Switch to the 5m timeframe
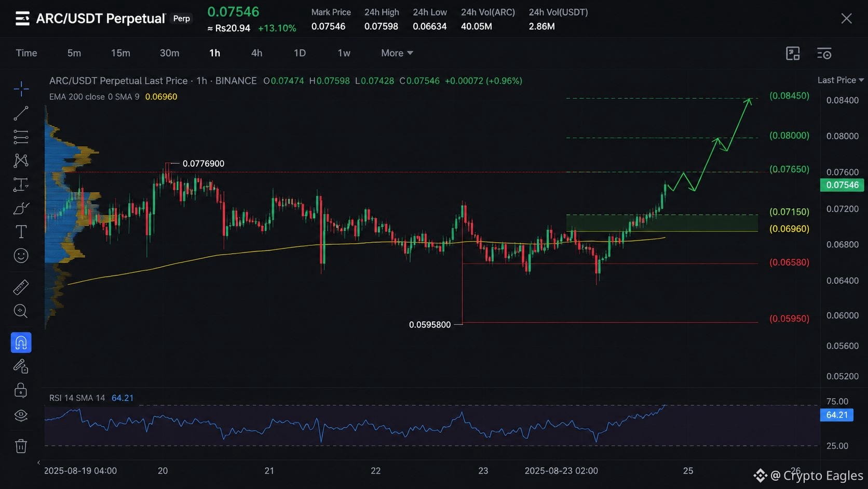The height and width of the screenshot is (489, 868). pos(74,53)
